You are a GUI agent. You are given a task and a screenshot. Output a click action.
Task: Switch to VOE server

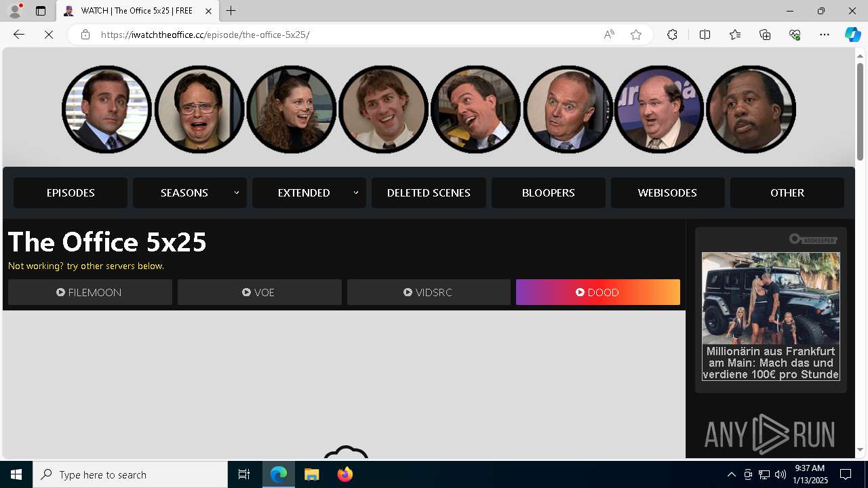click(x=260, y=292)
